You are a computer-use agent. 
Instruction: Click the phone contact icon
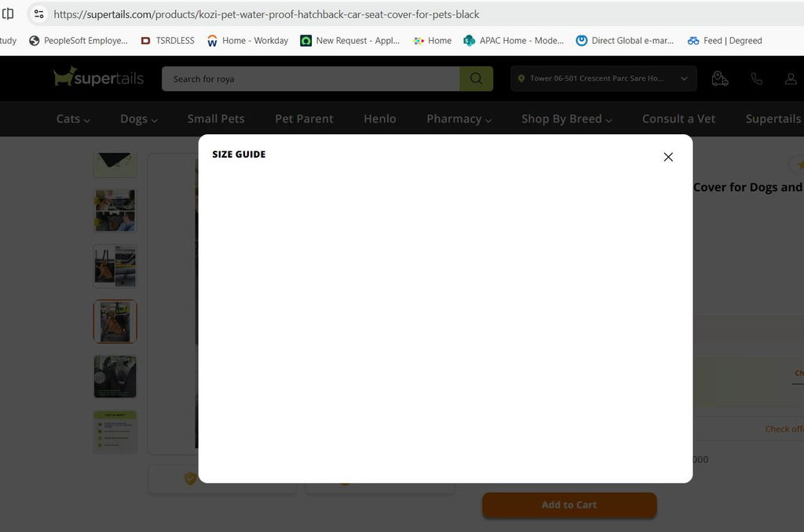[756, 79]
